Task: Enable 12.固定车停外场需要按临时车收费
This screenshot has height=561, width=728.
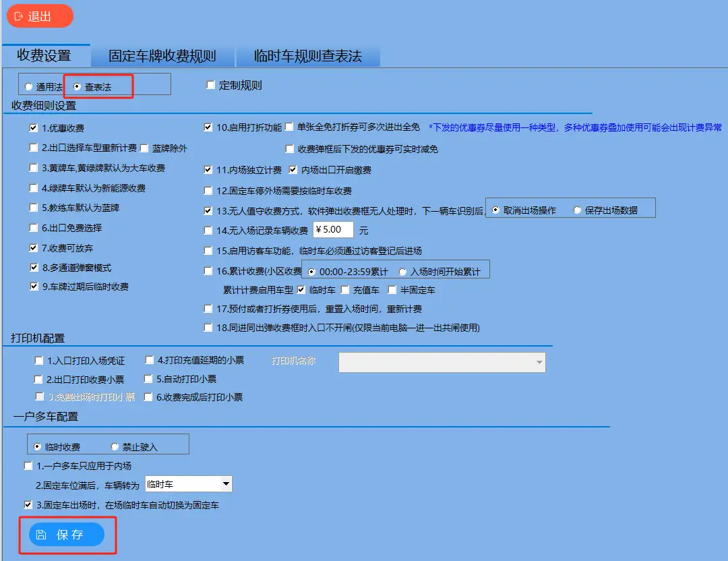Action: (x=208, y=191)
